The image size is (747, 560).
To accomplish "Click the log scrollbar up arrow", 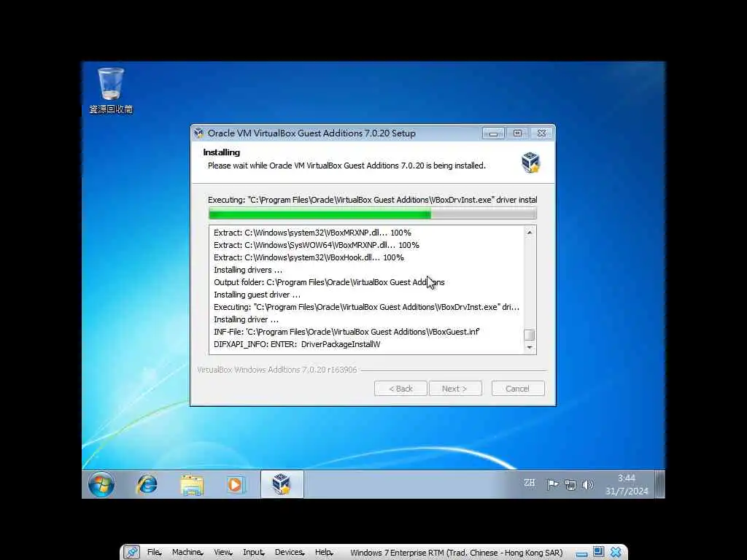I will 530,233.
